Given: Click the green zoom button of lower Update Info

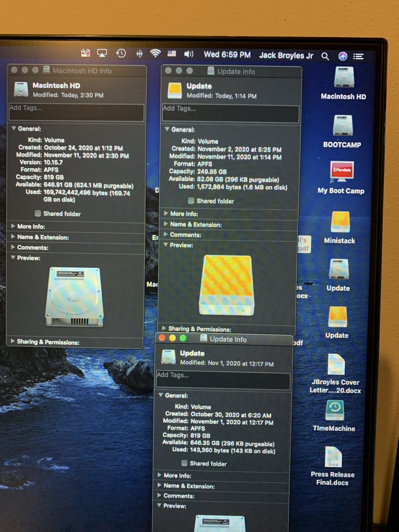Looking at the screenshot, I should (x=183, y=338).
